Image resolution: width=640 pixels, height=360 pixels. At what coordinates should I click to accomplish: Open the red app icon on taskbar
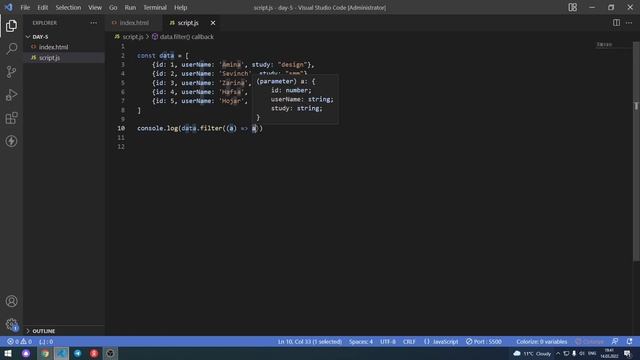94,353
